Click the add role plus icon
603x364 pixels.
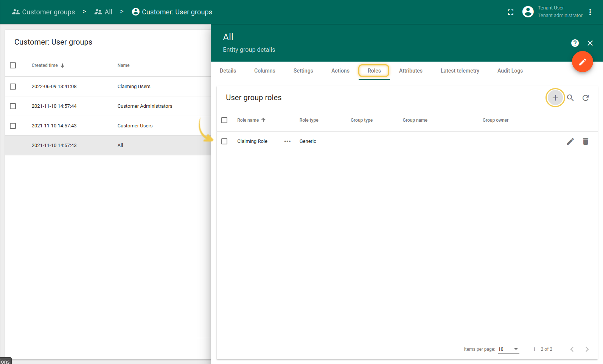tap(555, 98)
